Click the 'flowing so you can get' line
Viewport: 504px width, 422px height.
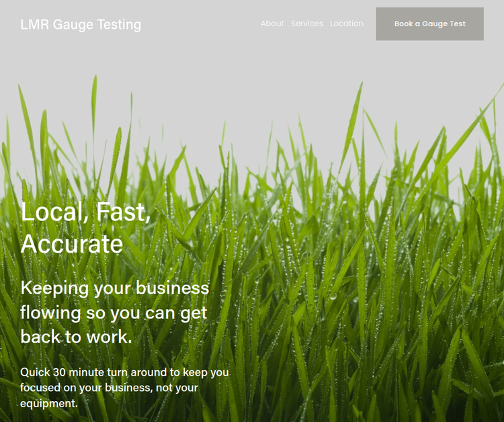coord(114,312)
